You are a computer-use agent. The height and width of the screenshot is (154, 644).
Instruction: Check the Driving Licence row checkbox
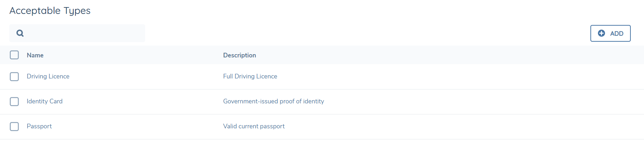pos(14,77)
